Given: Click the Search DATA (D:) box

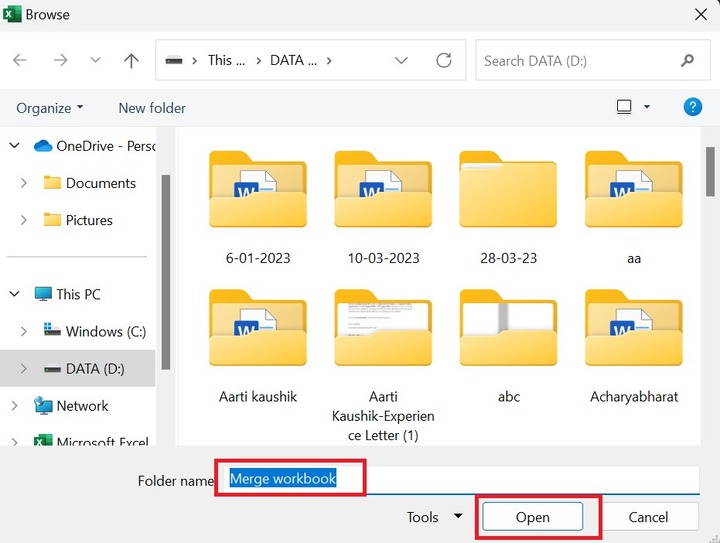Looking at the screenshot, I should [593, 60].
